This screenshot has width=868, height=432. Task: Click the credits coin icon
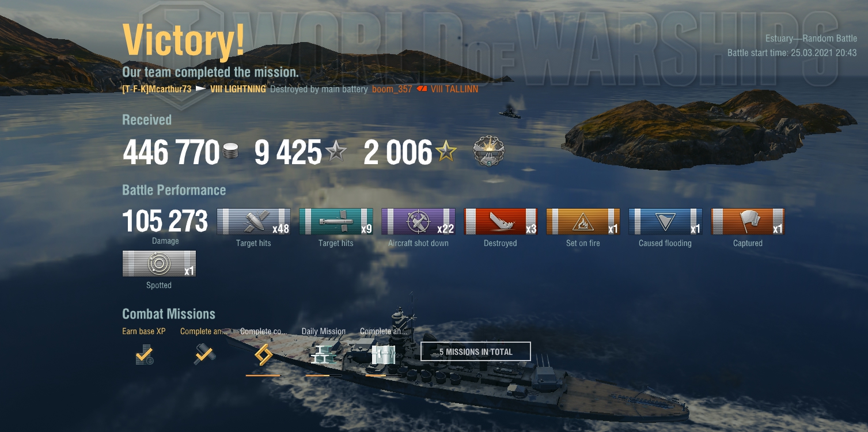pos(230,153)
